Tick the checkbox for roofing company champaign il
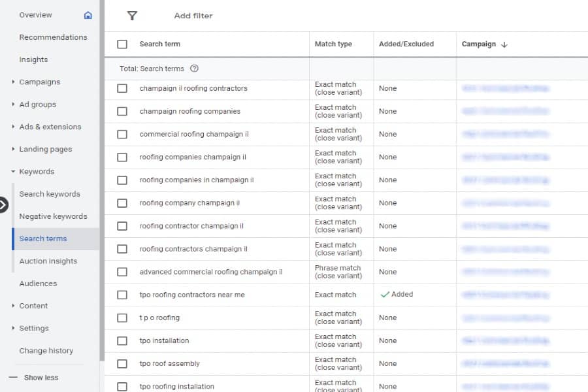The height and width of the screenshot is (392, 588). click(122, 203)
